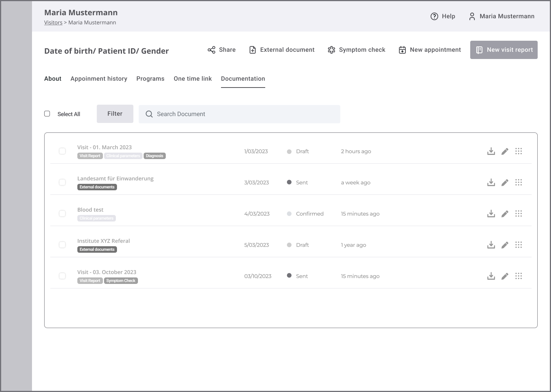This screenshot has height=392, width=551.
Task: Download the Visit - 03. October 2023 document
Action: 491,276
